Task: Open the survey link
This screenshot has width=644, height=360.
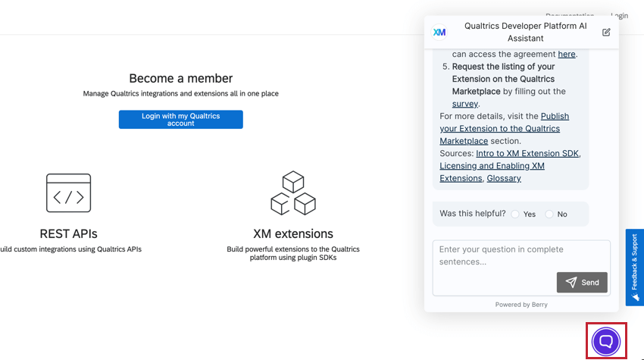Action: pyautogui.click(x=465, y=104)
